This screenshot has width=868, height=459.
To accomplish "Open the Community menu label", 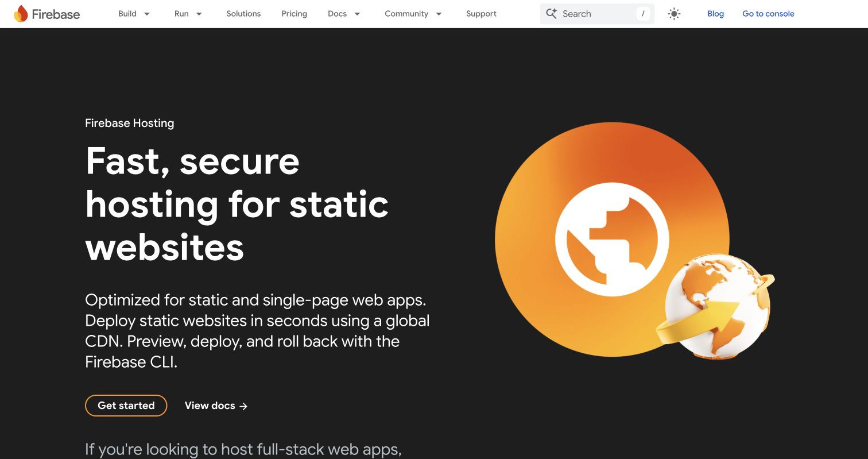I will click(x=406, y=14).
